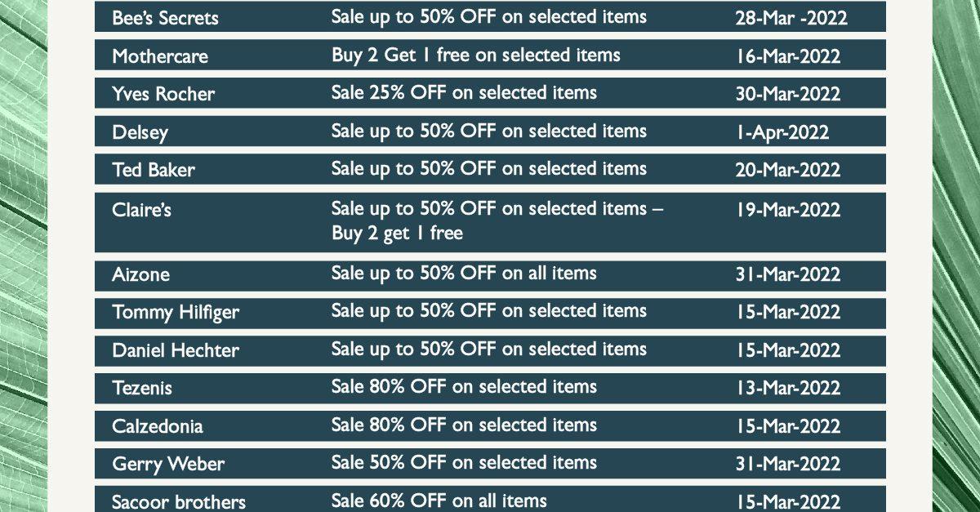Click the Daniel Hechter brand name
The height and width of the screenshot is (512, 980).
point(176,350)
